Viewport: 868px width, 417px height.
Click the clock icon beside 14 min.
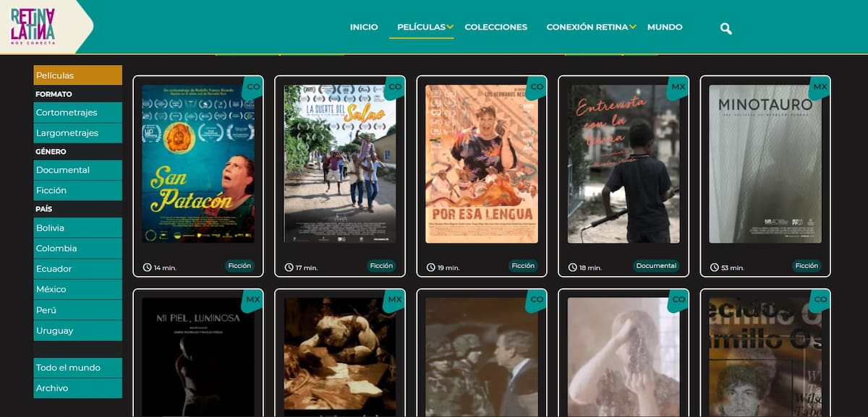(147, 267)
